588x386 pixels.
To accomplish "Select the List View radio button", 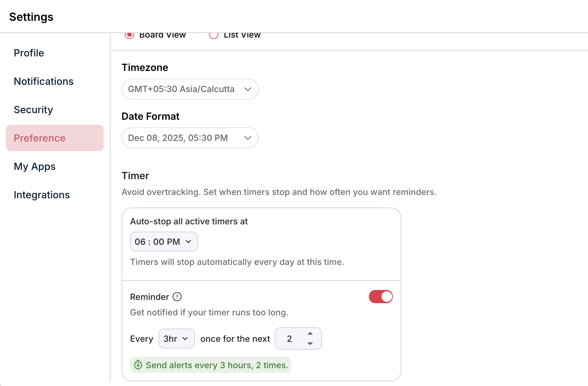I will (214, 35).
